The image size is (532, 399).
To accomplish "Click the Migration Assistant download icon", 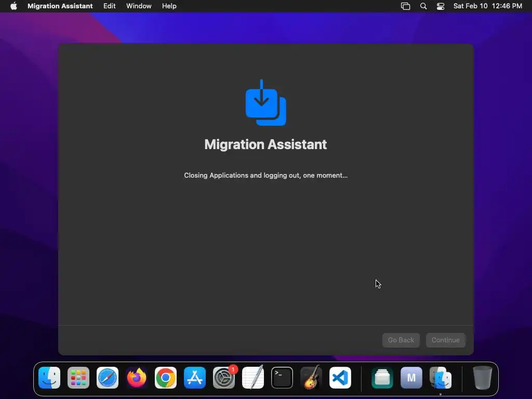I will pos(265,102).
